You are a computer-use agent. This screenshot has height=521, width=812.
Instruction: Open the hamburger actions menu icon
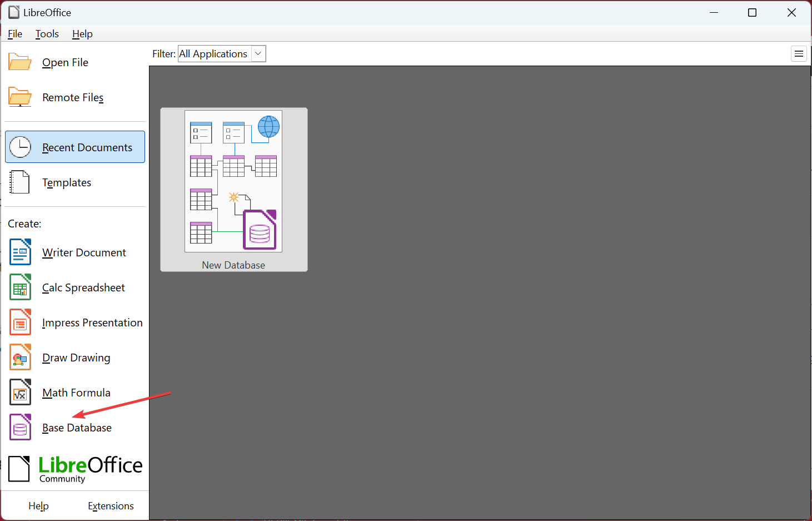(799, 54)
